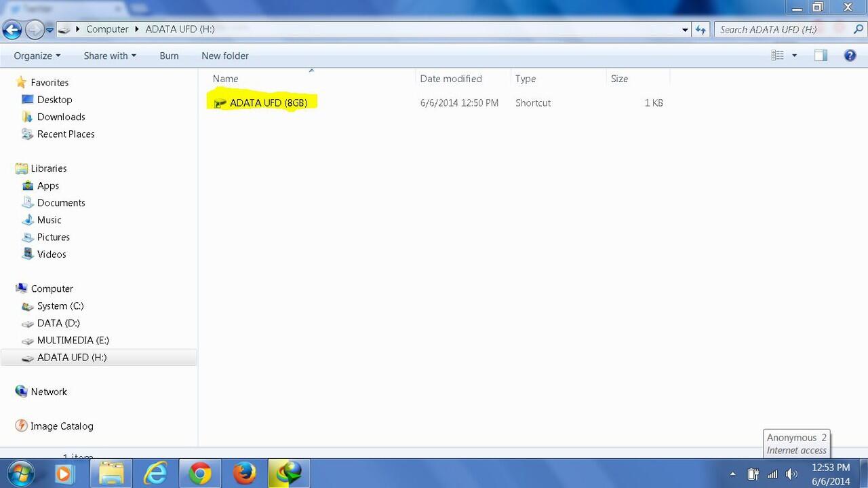The width and height of the screenshot is (868, 488).
Task: Click the Burn toolbar button
Action: click(169, 56)
